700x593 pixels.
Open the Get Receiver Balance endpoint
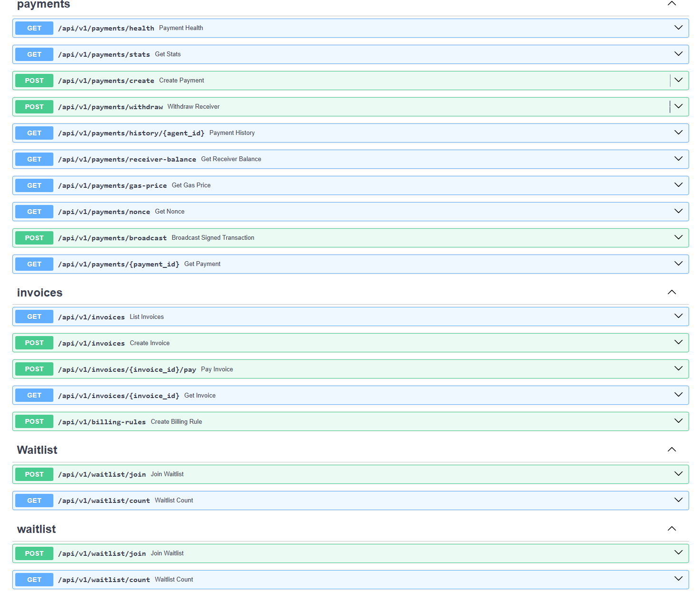pos(678,159)
